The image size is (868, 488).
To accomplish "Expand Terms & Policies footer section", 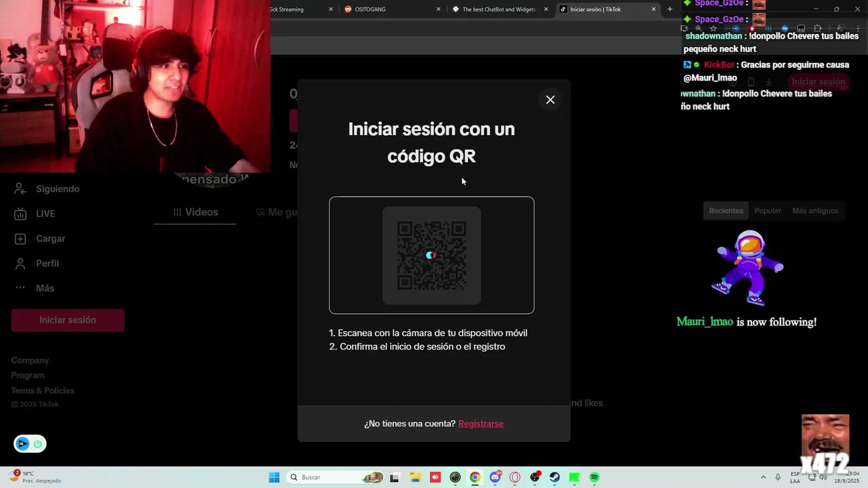I will 43,390.
